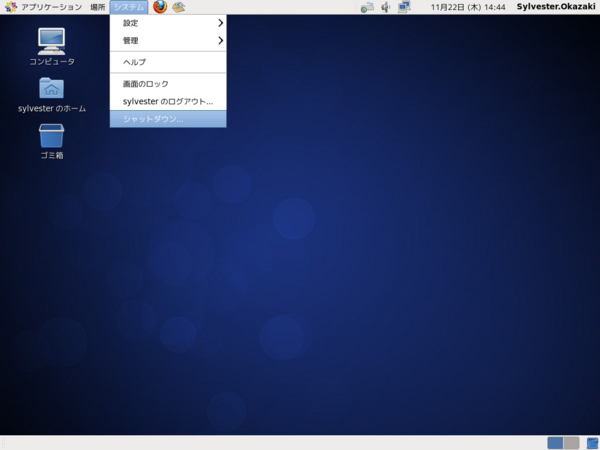Open the 場所 menu
Viewport: 600px width, 450px height.
[98, 7]
